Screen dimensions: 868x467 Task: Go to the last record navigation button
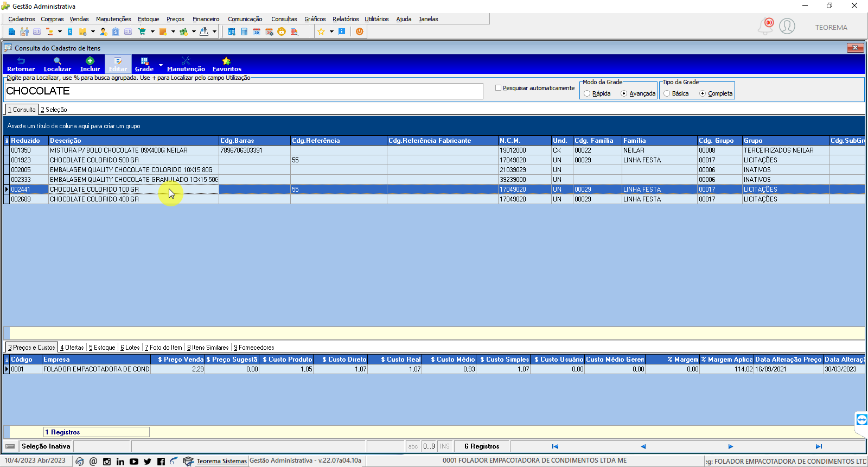tap(819, 446)
